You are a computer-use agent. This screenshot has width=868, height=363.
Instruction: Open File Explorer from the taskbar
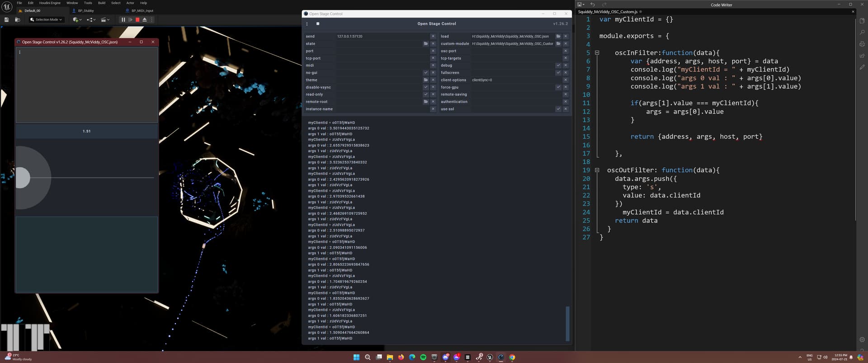(x=390, y=357)
